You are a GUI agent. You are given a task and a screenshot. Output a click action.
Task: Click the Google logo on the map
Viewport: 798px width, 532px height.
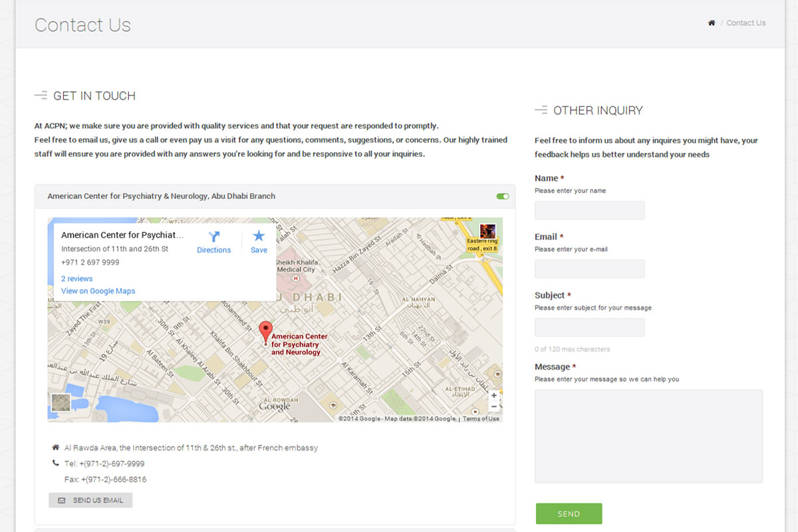275,406
